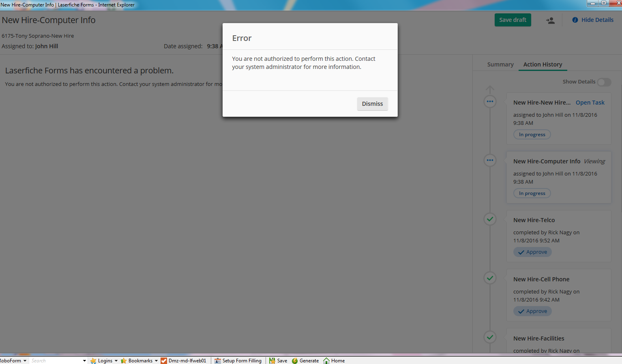Click the RoboForm Home icon
The width and height of the screenshot is (622, 364).
(x=326, y=361)
